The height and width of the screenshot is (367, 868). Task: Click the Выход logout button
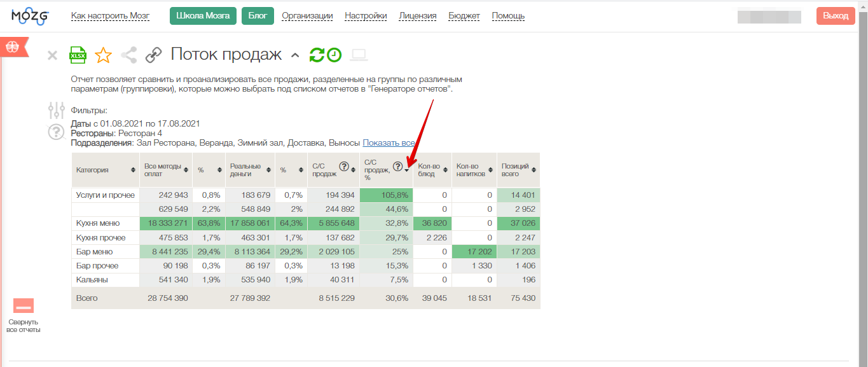836,16
